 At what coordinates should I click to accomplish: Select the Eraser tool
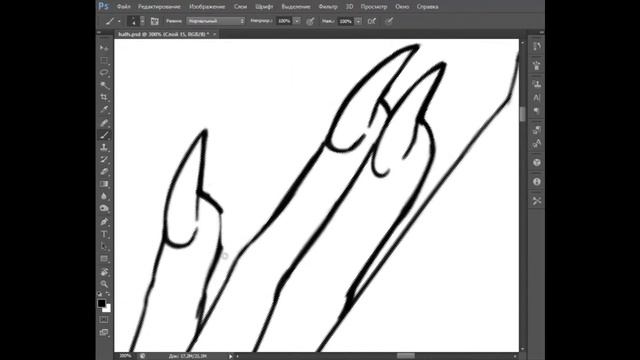(104, 172)
